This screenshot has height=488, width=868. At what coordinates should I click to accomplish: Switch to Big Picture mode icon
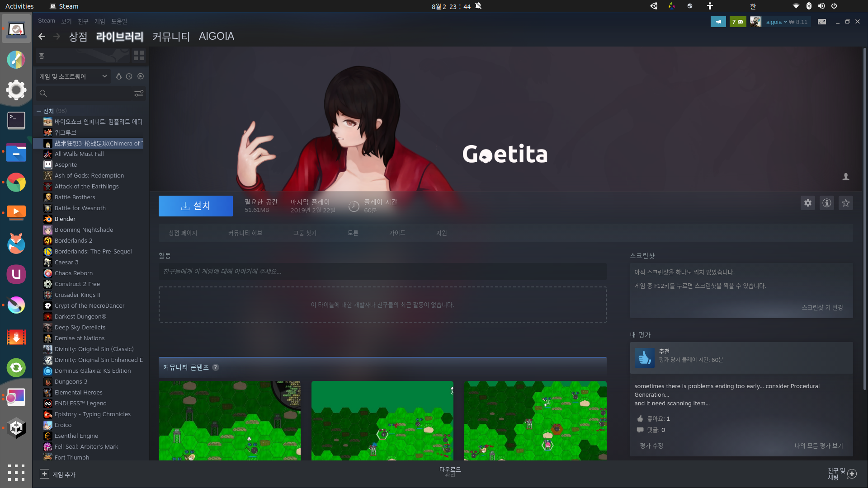tap(822, 22)
